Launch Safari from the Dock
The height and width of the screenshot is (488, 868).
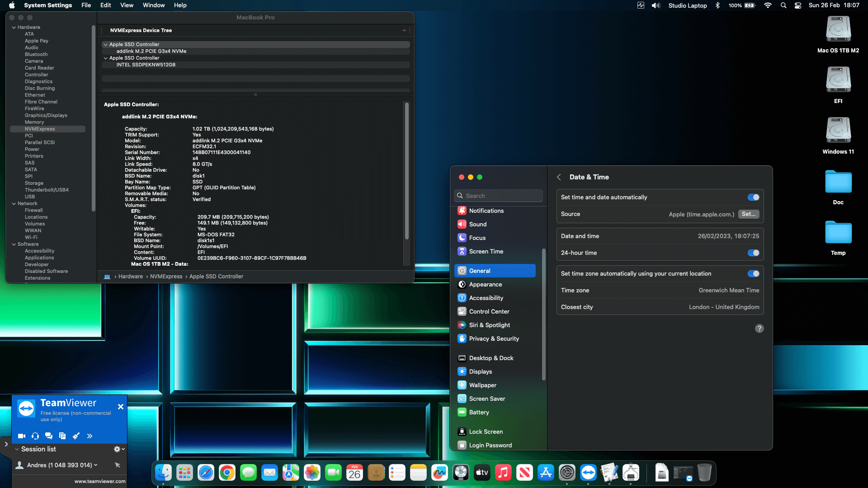tap(206, 473)
